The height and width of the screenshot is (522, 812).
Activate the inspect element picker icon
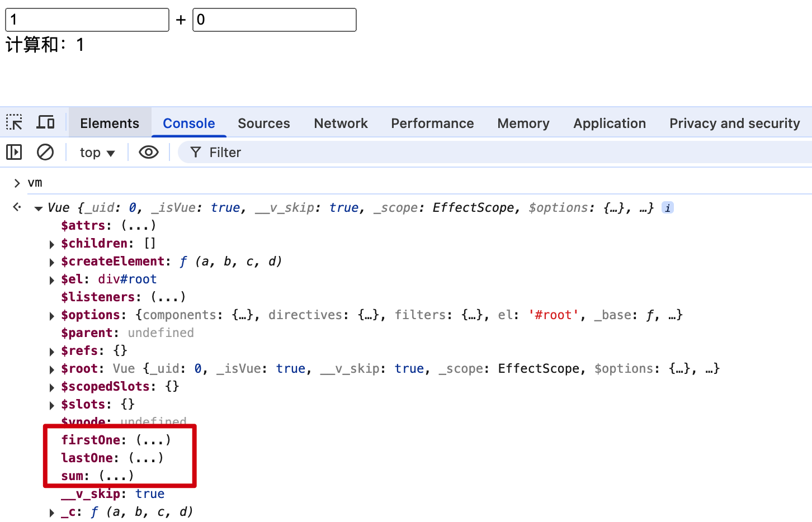14,122
